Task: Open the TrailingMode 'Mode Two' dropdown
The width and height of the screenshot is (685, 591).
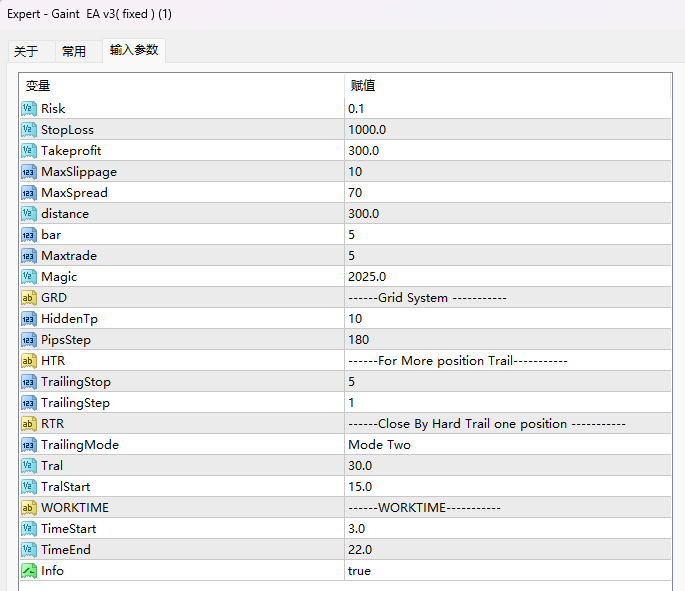Action: coord(379,444)
